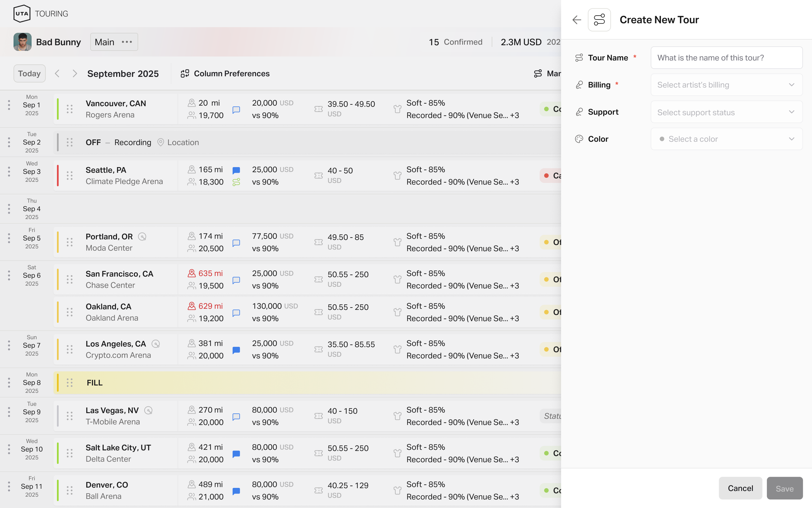Click the drag handle on Vancouver row

click(70, 109)
